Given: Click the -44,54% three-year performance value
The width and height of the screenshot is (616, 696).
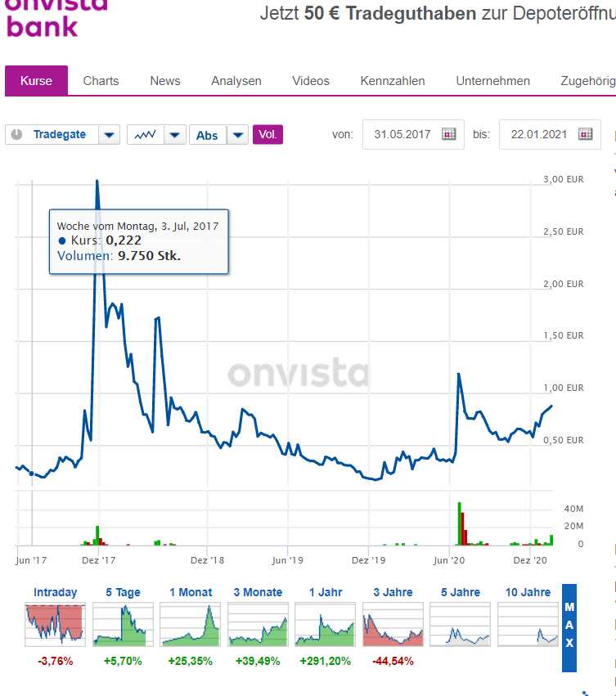Looking at the screenshot, I should click(x=393, y=661).
